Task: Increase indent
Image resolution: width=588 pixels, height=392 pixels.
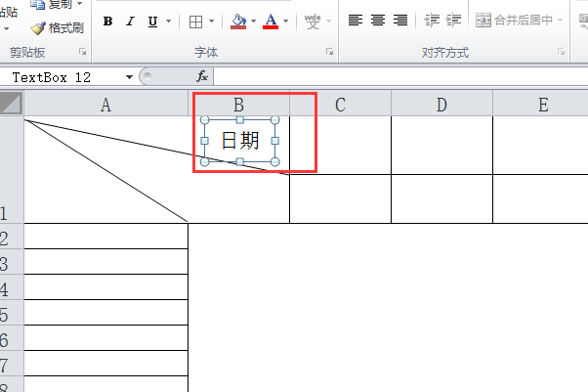Action: click(x=454, y=20)
